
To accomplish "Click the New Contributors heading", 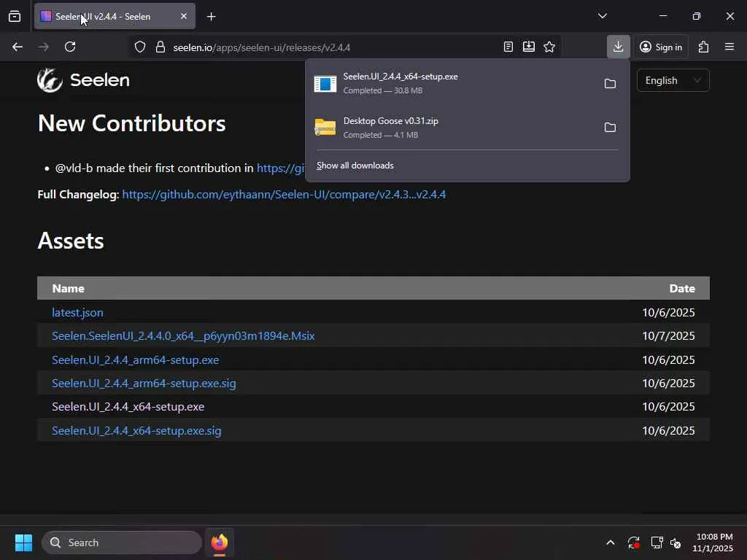I will 131,123.
